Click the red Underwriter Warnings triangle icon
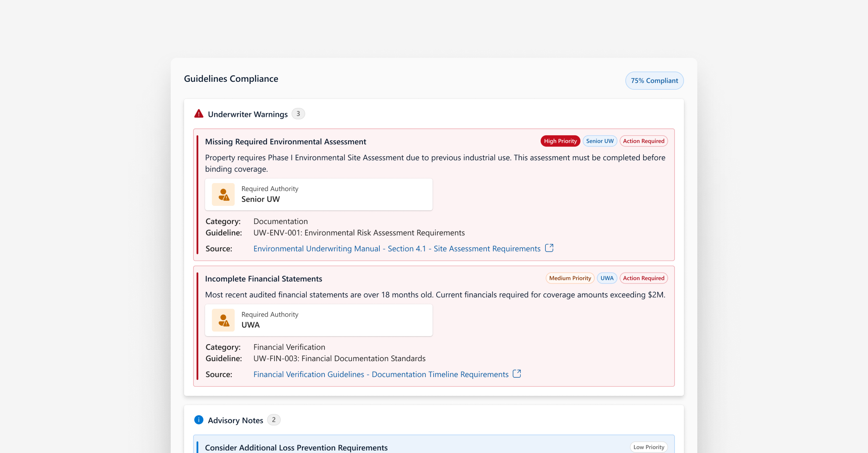The height and width of the screenshot is (453, 868). pos(199,114)
